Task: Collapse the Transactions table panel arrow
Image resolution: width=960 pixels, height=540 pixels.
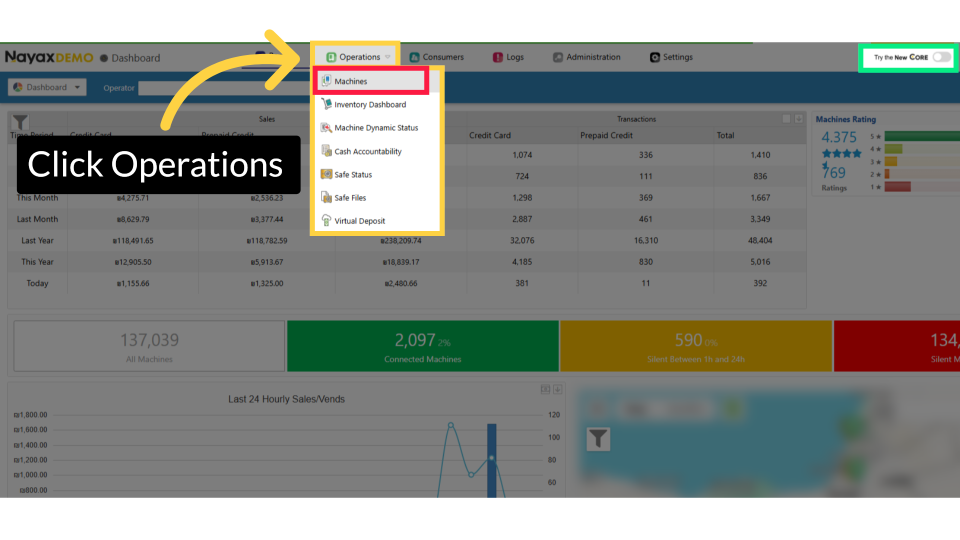Action: pos(787,119)
